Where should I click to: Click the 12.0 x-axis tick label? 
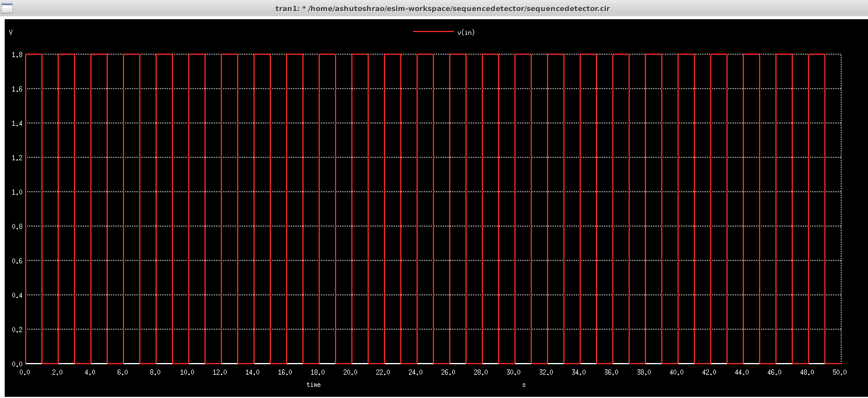coord(220,372)
